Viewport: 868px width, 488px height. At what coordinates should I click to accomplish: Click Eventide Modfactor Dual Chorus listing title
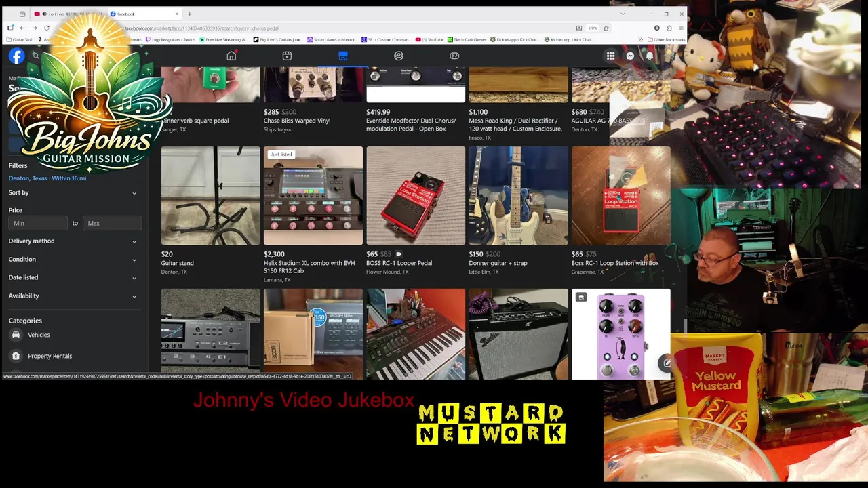tap(412, 125)
